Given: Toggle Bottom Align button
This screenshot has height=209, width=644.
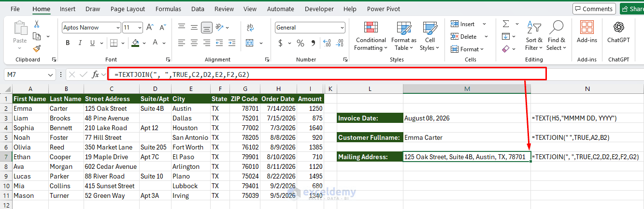Looking at the screenshot, I should click(x=207, y=28).
